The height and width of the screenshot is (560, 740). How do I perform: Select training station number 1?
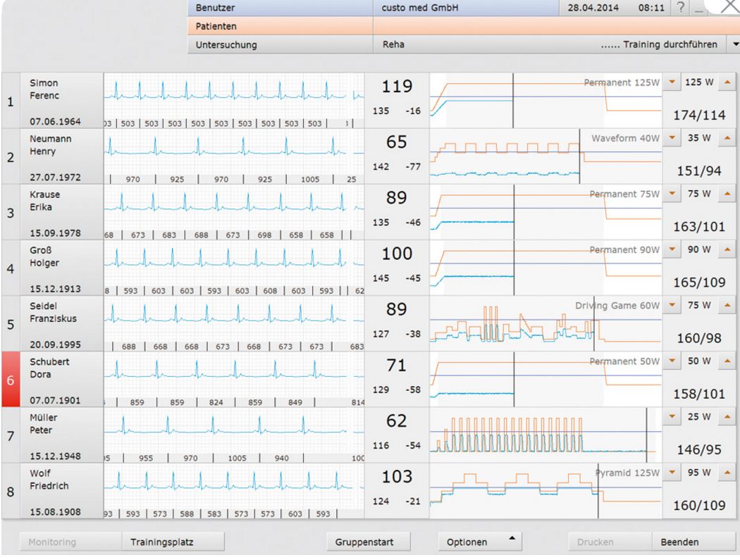coord(11,101)
